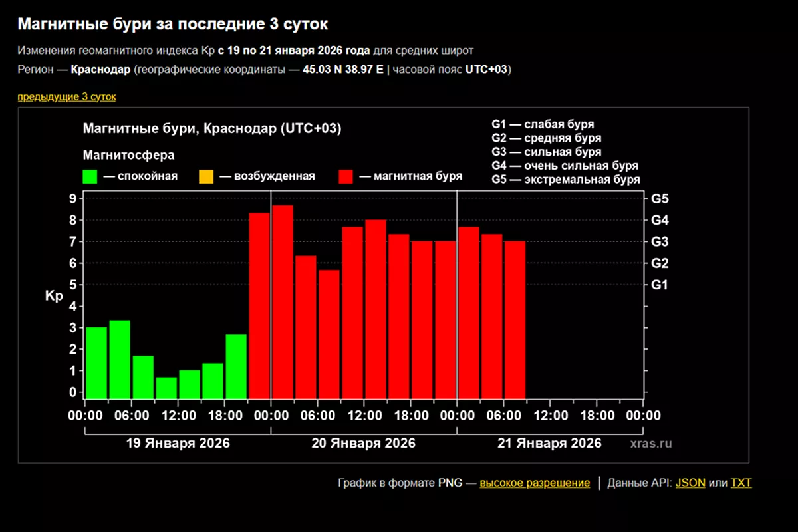
Task: Click the G1 label on right axis
Action: coord(660,285)
